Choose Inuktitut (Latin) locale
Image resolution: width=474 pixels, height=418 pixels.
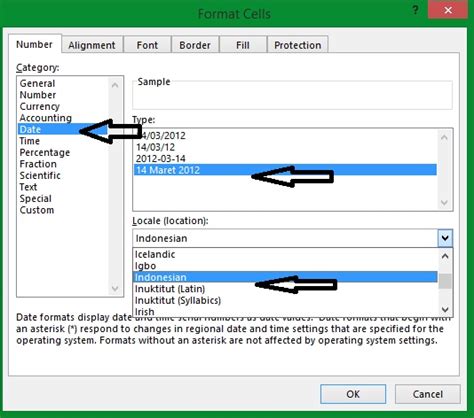285,289
